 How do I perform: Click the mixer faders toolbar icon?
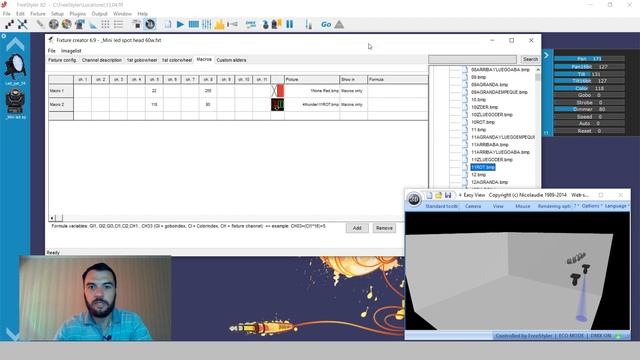click(x=207, y=24)
